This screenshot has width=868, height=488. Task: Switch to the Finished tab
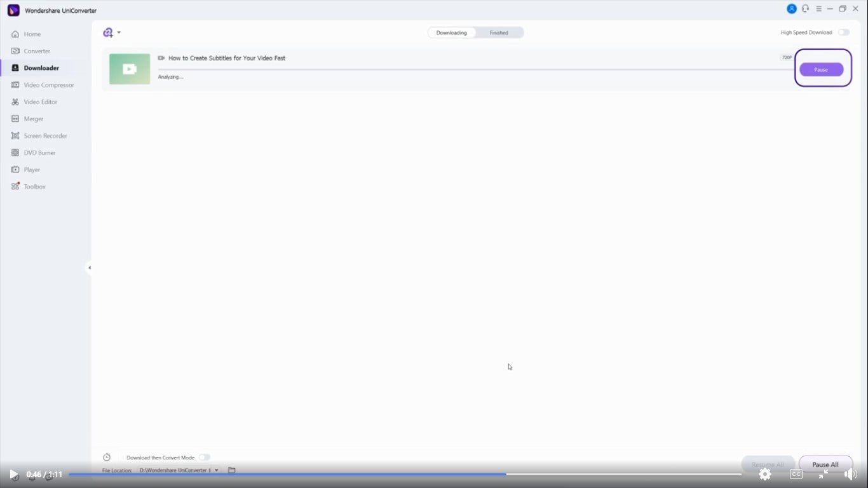(499, 32)
